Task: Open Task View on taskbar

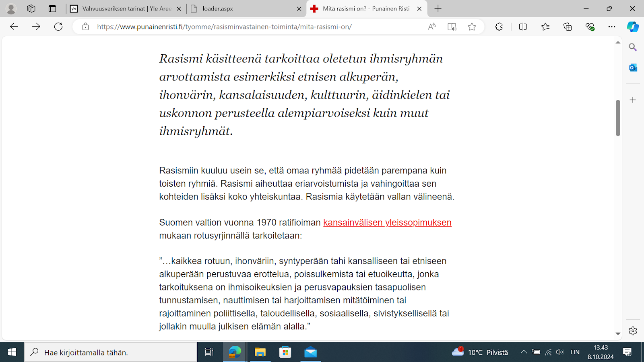Action: [x=209, y=352]
